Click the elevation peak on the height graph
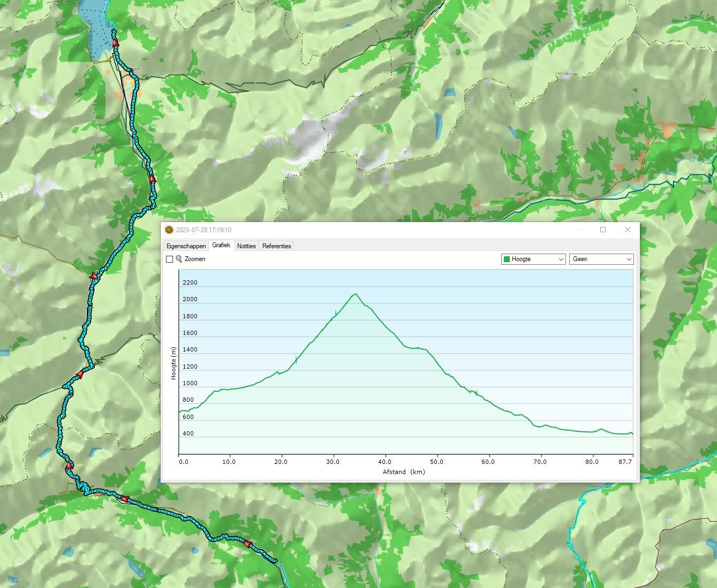The width and height of the screenshot is (717, 588). [x=354, y=294]
